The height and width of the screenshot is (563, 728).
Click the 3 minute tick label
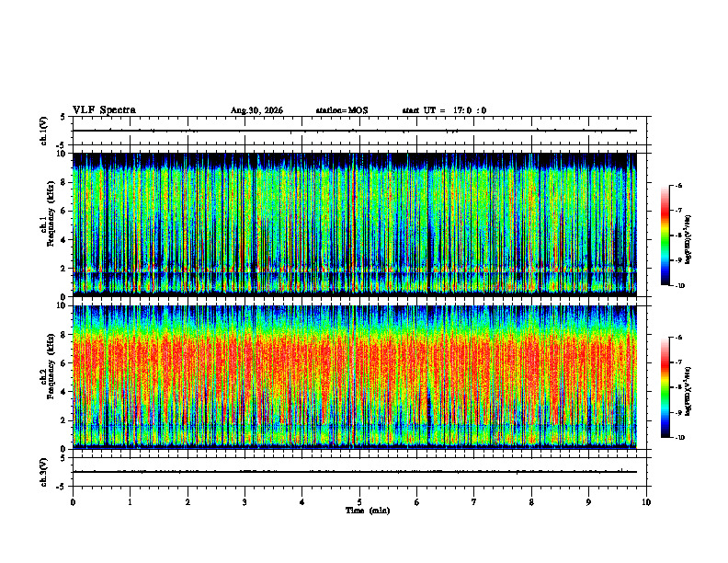click(x=245, y=502)
